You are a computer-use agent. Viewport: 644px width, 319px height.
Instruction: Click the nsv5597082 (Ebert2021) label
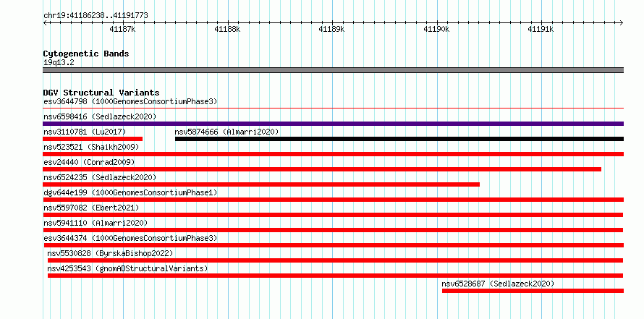tap(91, 208)
